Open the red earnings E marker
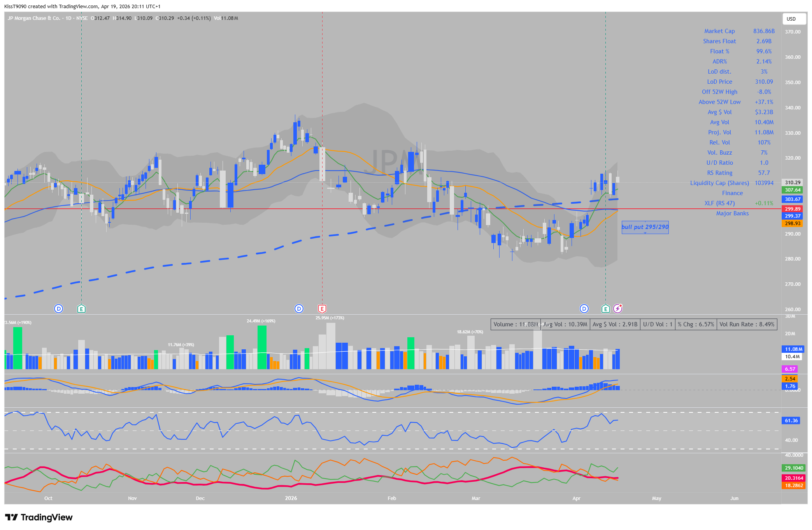Screen dimensions: 812x530 (x=322, y=309)
